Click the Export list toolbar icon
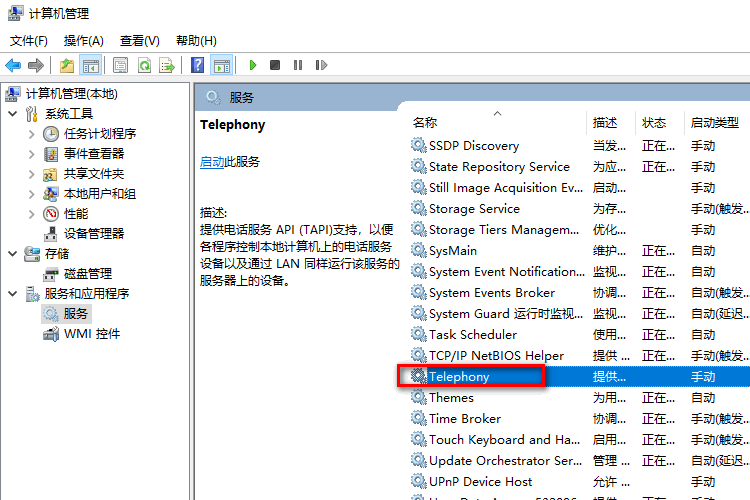 click(167, 65)
